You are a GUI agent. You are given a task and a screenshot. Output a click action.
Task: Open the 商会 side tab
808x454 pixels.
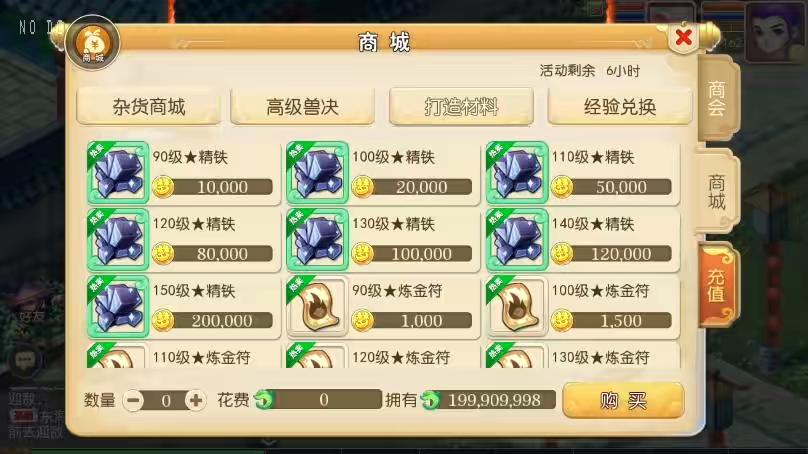click(718, 98)
